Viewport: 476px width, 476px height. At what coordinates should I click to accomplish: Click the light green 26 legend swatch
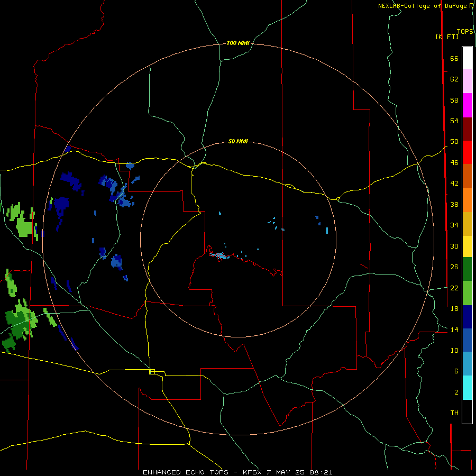pos(467,293)
